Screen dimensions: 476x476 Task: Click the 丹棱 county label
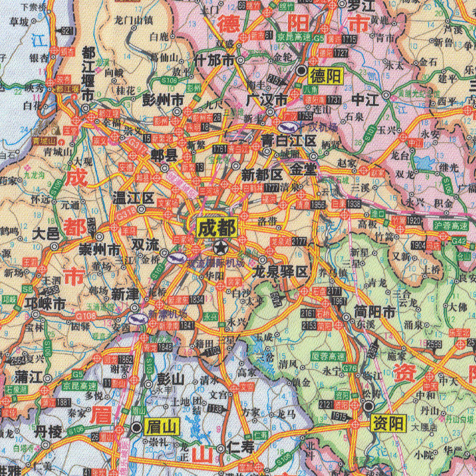click(48, 431)
